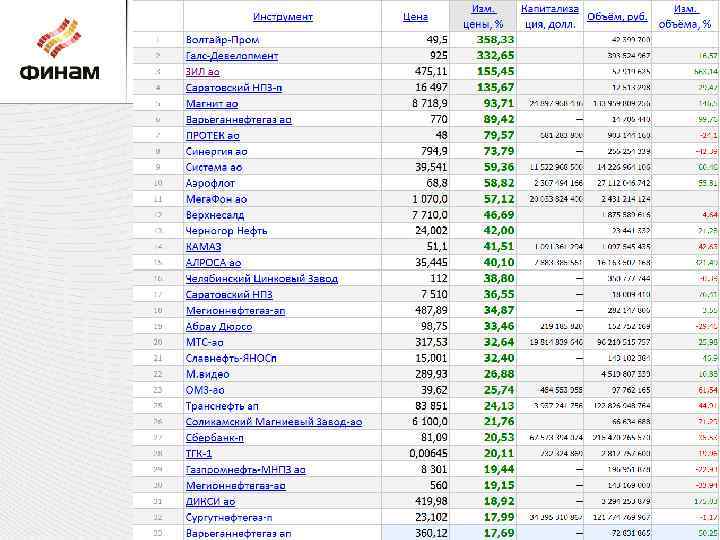This screenshot has width=720, height=540.
Task: Click the 73,79 change for Синергия
Action: click(x=499, y=151)
